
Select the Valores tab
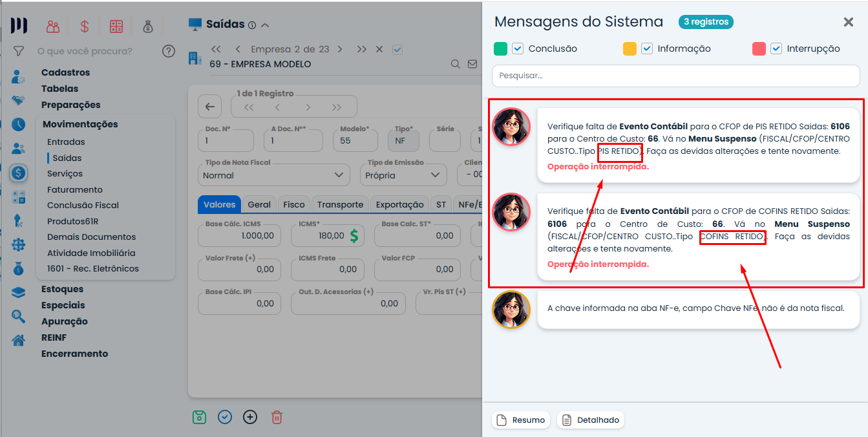[x=219, y=204]
